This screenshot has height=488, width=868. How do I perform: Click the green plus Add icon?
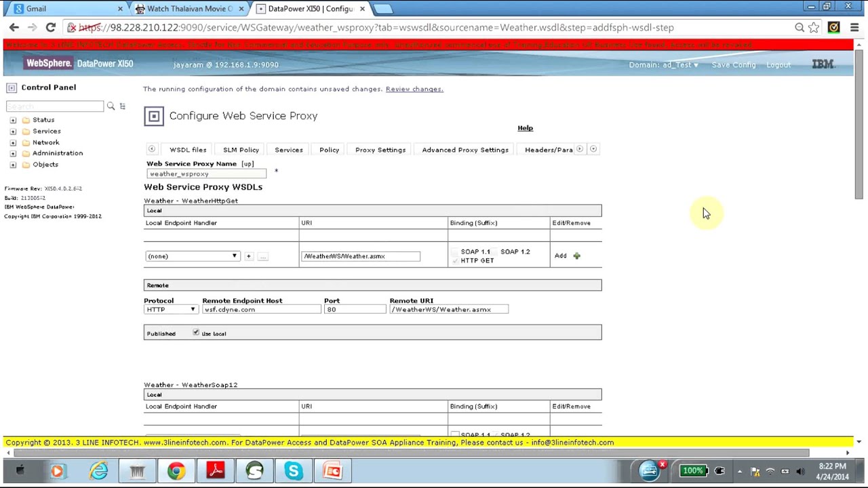pos(577,256)
